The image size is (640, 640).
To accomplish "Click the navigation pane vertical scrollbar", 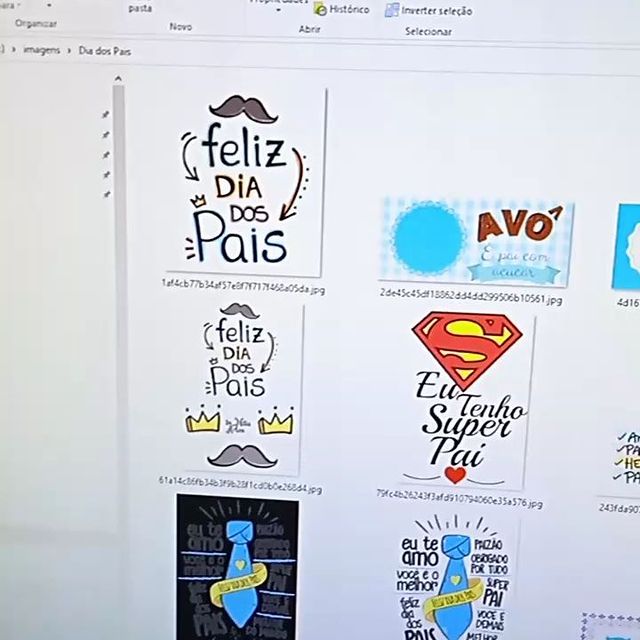I will point(119,300).
